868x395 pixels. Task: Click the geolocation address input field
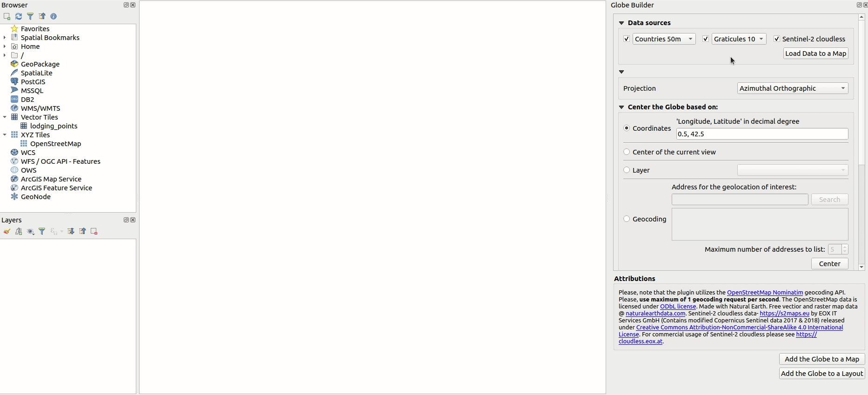click(x=740, y=200)
